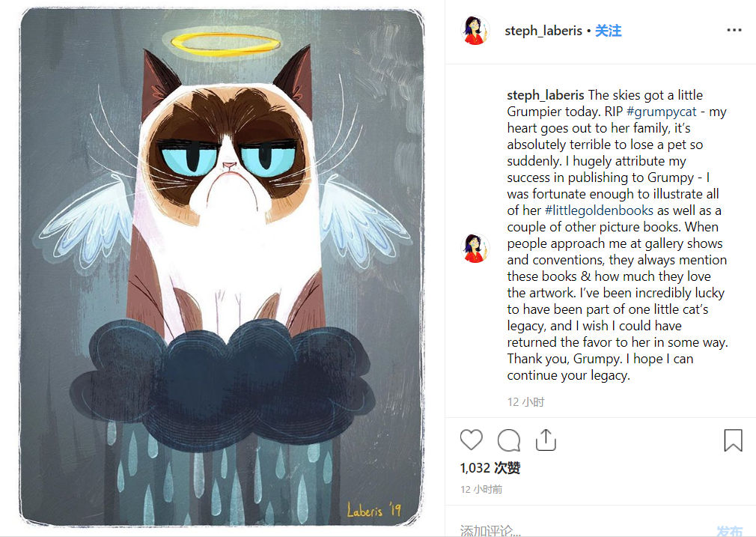Like the post with the heart icon
The image size is (756, 537).
click(x=471, y=440)
